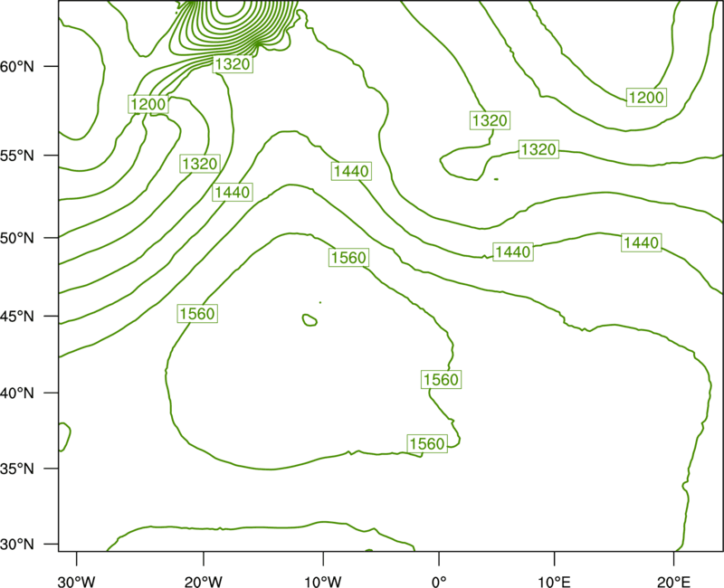Select the 1320 label beside the 60°N dense contours
Screen dimensions: 724x588
point(233,64)
